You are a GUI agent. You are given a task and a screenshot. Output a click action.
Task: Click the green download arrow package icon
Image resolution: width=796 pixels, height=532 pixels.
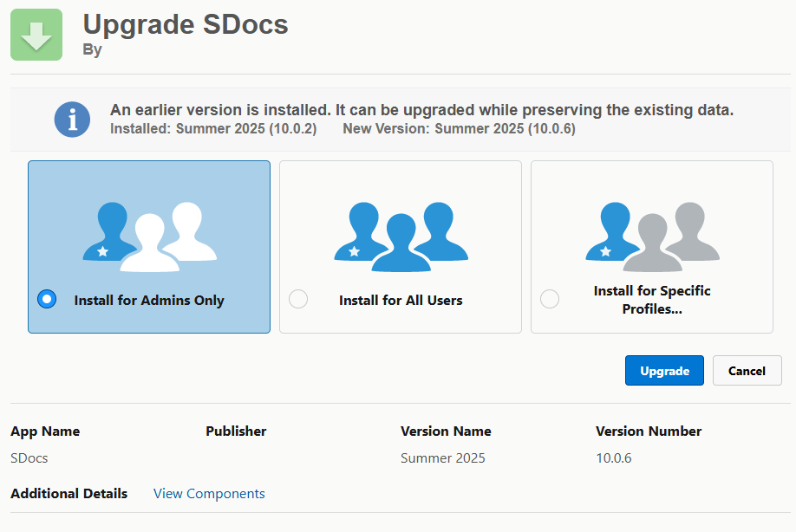click(x=36, y=35)
